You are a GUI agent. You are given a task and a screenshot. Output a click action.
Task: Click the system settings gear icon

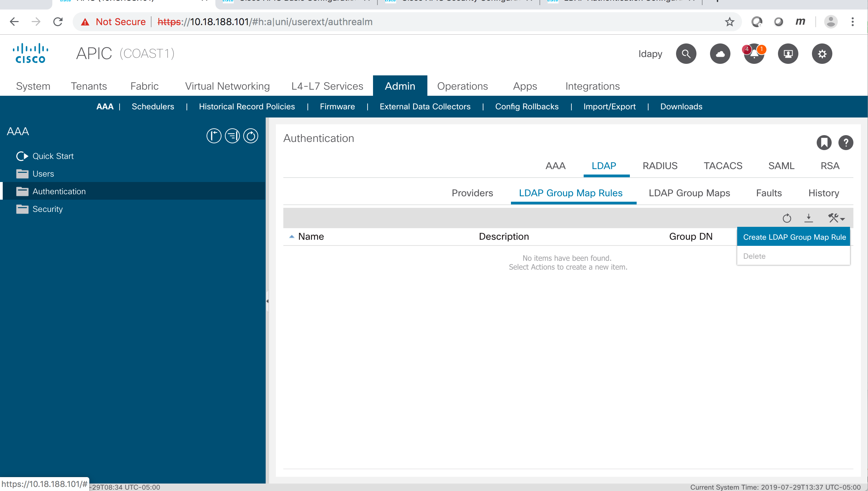pos(822,54)
